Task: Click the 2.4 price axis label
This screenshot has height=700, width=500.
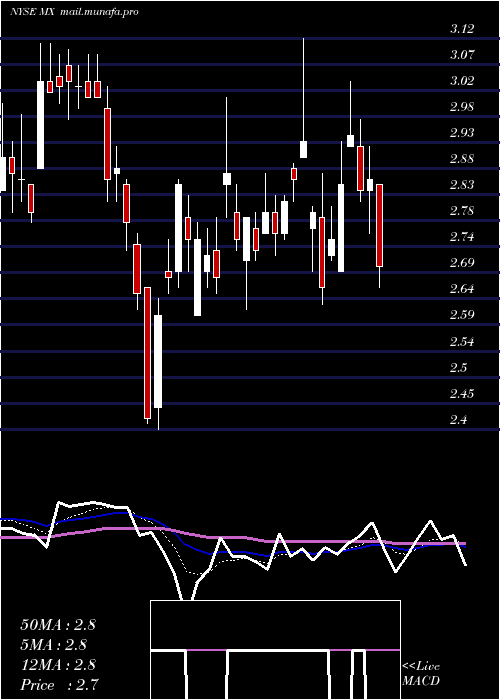Action: [x=458, y=420]
